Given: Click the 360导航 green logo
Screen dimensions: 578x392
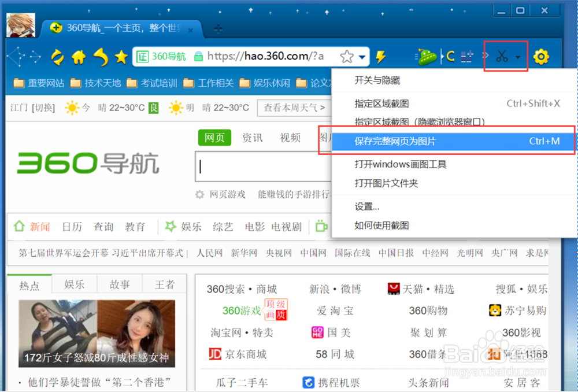Looking at the screenshot, I should click(88, 164).
